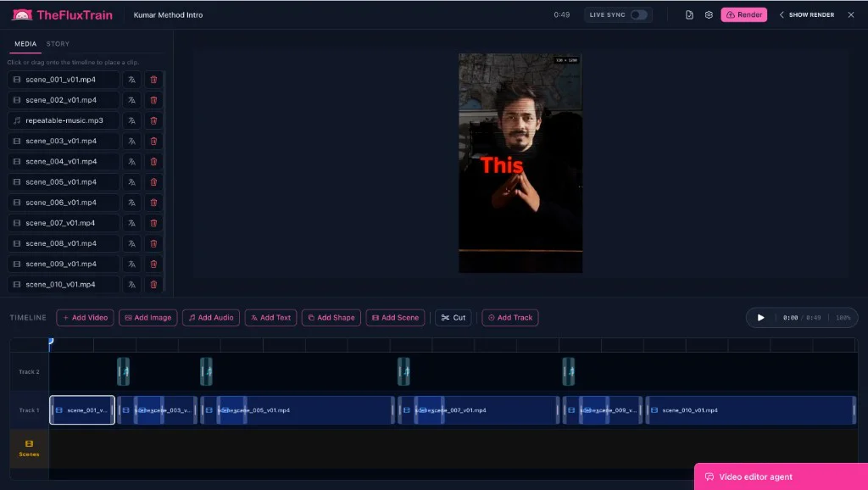Switch to the Story tab
Screen dimensions: 868x490
[x=58, y=44]
